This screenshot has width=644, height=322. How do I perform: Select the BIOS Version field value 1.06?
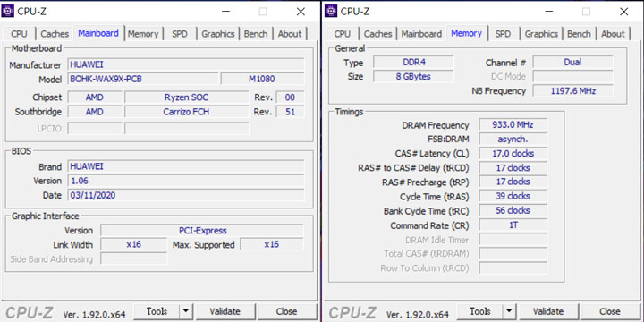[186, 181]
